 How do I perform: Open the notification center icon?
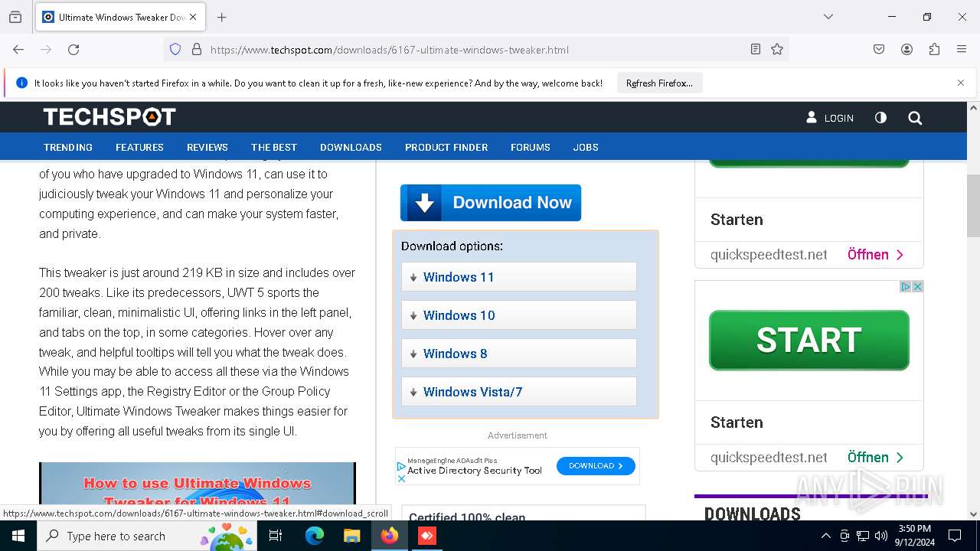coord(955,536)
